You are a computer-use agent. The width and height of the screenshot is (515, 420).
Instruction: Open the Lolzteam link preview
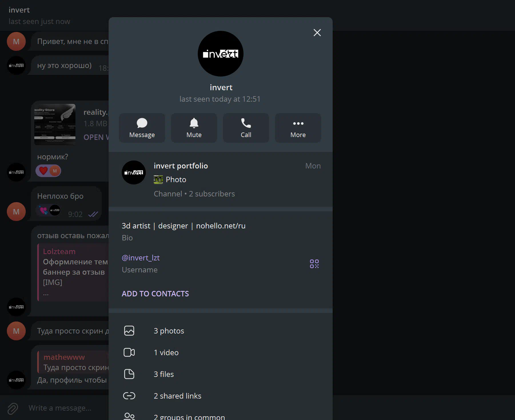(x=73, y=272)
